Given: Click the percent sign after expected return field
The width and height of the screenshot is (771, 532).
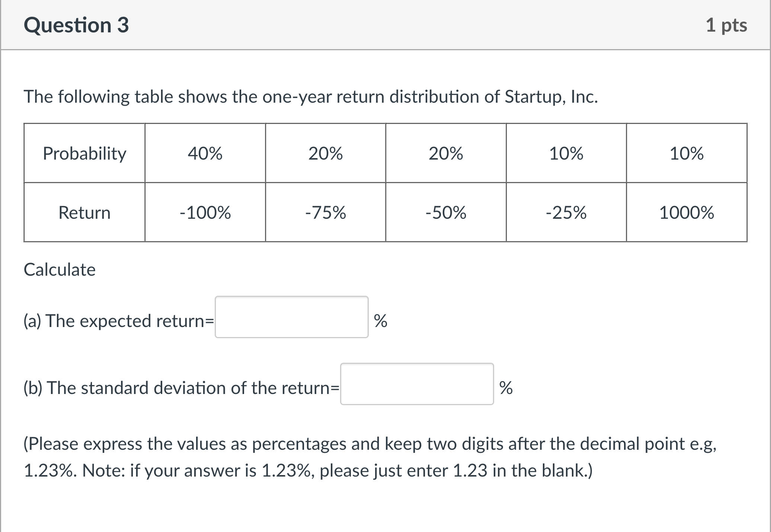Looking at the screenshot, I should coord(381,320).
